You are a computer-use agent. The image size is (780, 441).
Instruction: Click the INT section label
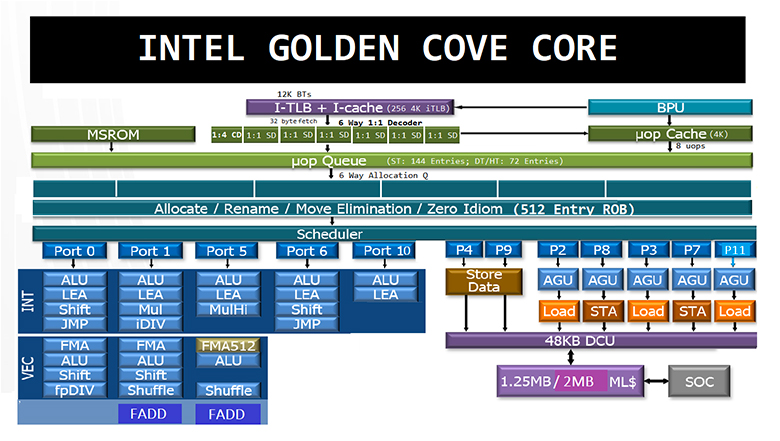click(x=28, y=301)
